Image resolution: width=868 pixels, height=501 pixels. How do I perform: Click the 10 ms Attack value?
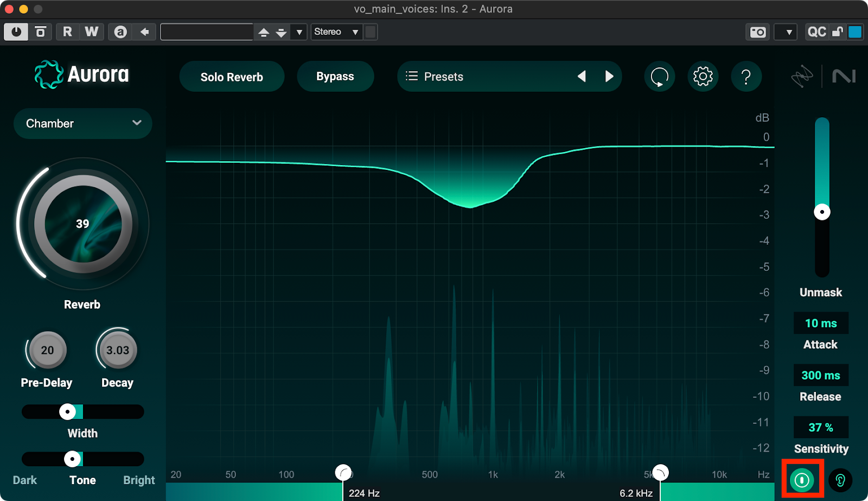(821, 324)
